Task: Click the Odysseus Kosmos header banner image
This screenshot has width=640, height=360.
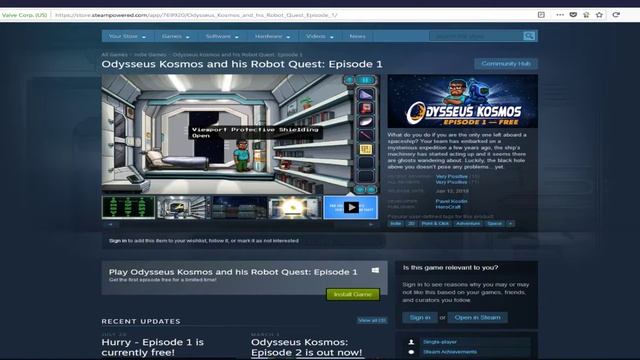Action: [462, 101]
